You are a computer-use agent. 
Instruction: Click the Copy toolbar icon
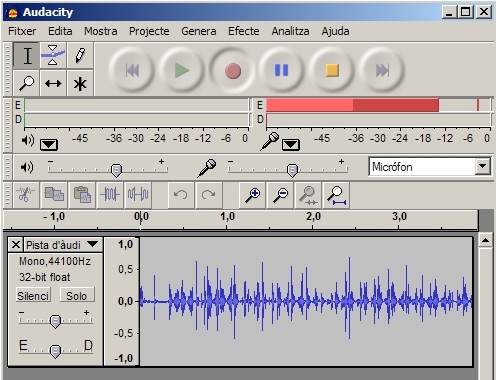click(54, 195)
